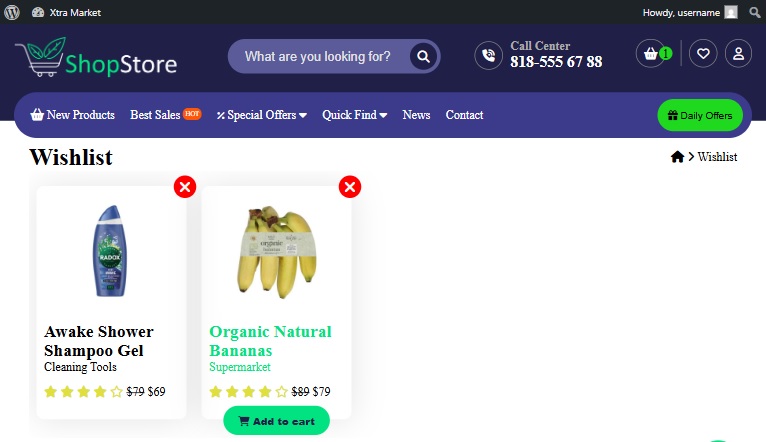Image resolution: width=766 pixels, height=442 pixels.
Task: Click the breadcrumb home icon
Action: (x=677, y=157)
